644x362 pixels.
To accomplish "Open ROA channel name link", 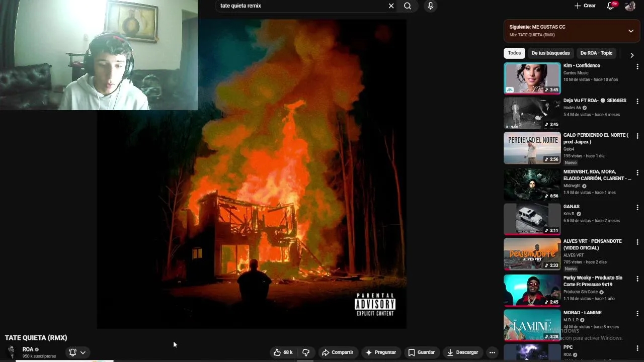I will pos(28,349).
